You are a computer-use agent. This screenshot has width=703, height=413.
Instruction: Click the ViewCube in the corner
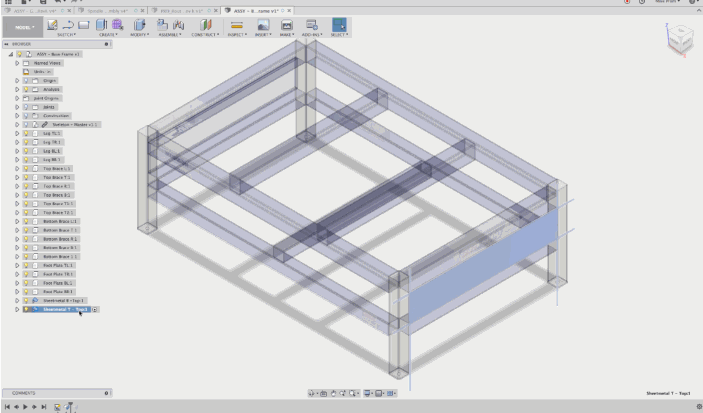click(x=680, y=39)
